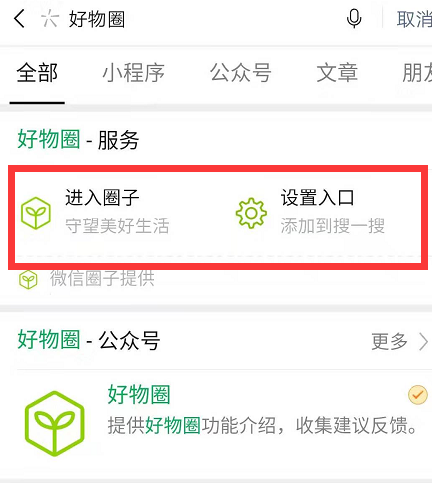Focus the search field containing 好物圈
432x483 pixels.
200,19
